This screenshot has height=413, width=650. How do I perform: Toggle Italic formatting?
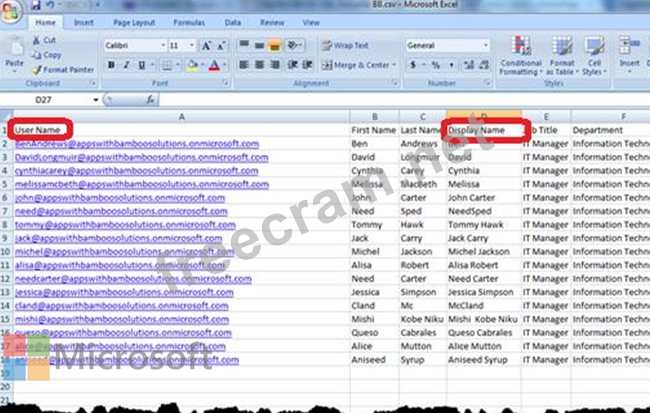tap(126, 65)
